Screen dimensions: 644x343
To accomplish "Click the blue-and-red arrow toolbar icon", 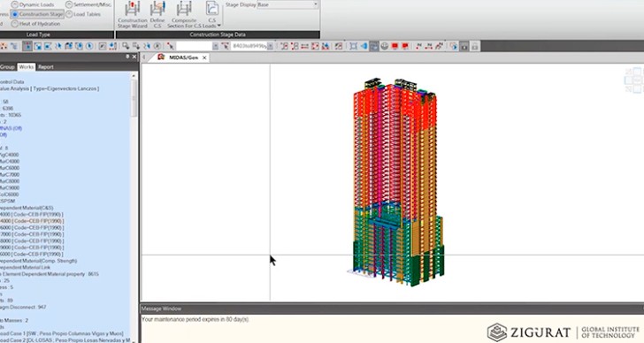I will pos(326,46).
